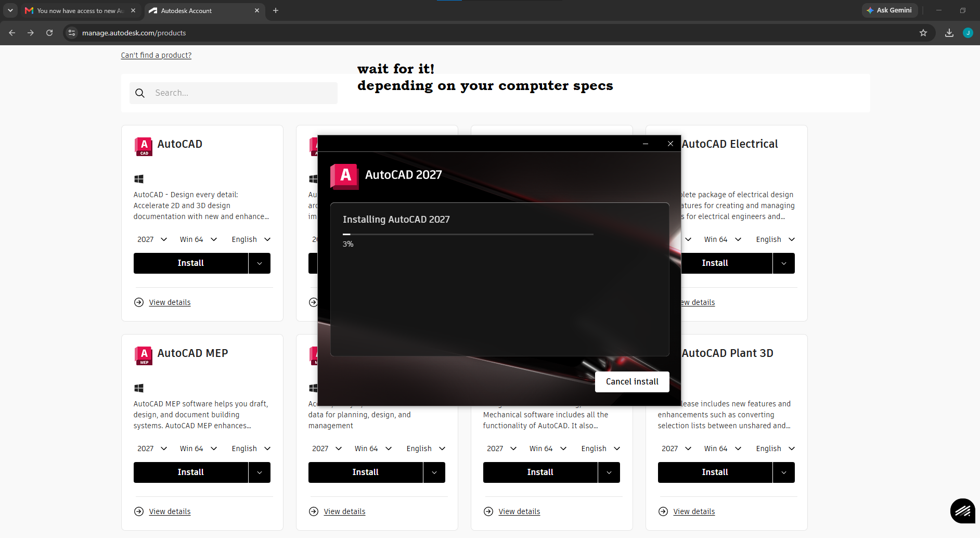
Task: Open the browser downloads icon
Action: pyautogui.click(x=949, y=33)
